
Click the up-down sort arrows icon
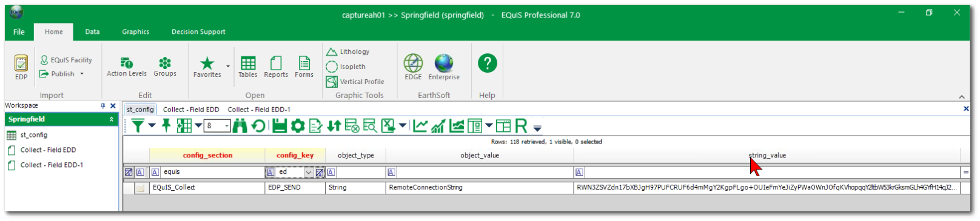tap(334, 125)
